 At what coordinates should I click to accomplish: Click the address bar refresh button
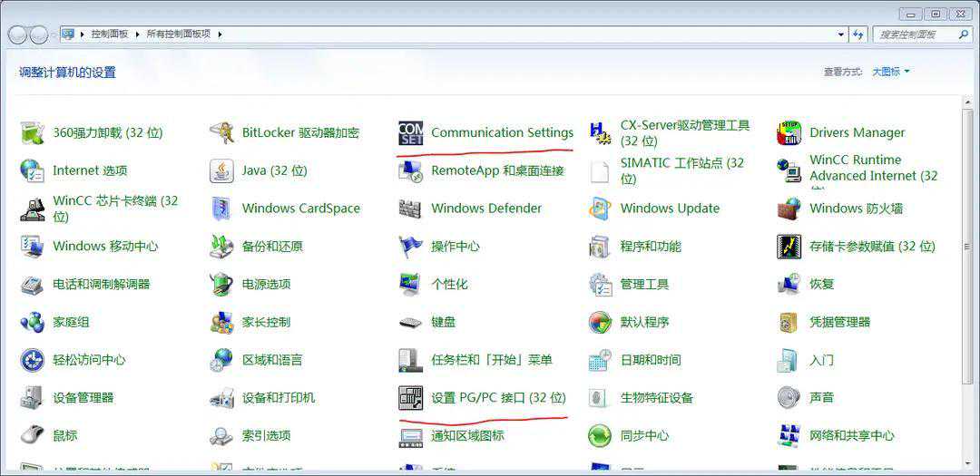(x=858, y=34)
